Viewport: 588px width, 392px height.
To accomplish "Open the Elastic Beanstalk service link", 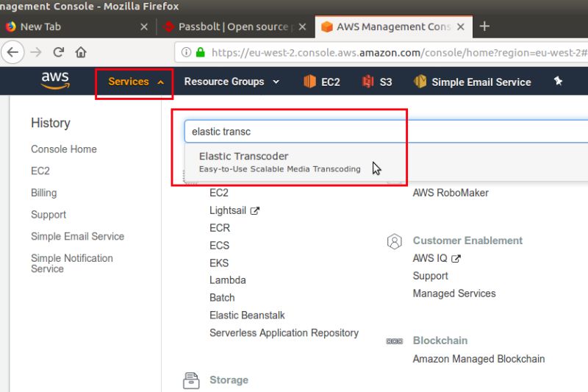I will (x=247, y=316).
